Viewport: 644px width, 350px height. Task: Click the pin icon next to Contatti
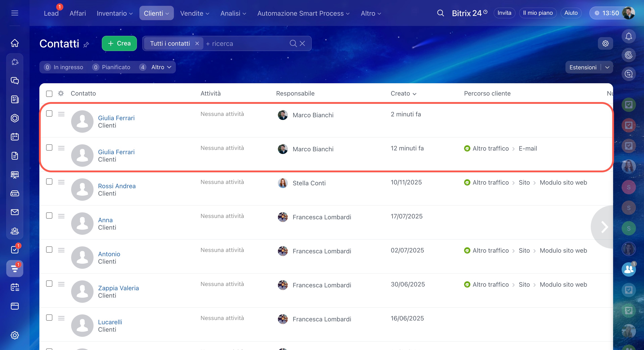pos(86,45)
